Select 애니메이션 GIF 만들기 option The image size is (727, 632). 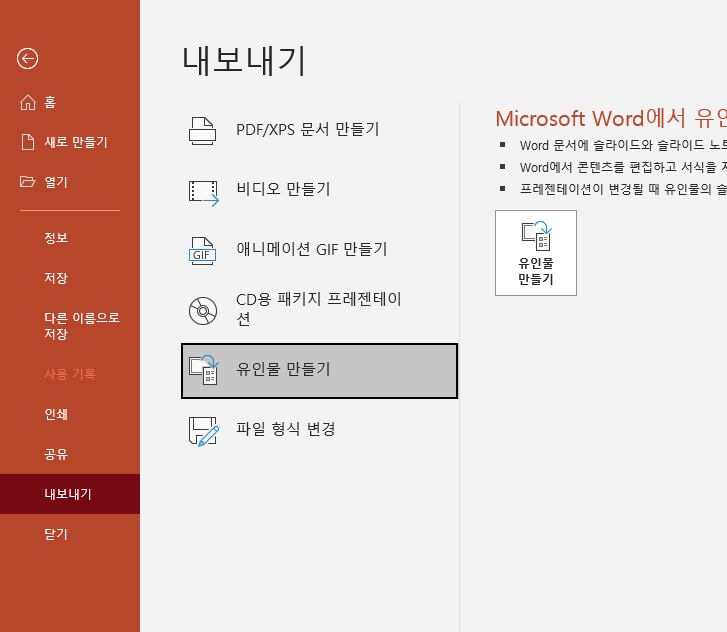319,251
